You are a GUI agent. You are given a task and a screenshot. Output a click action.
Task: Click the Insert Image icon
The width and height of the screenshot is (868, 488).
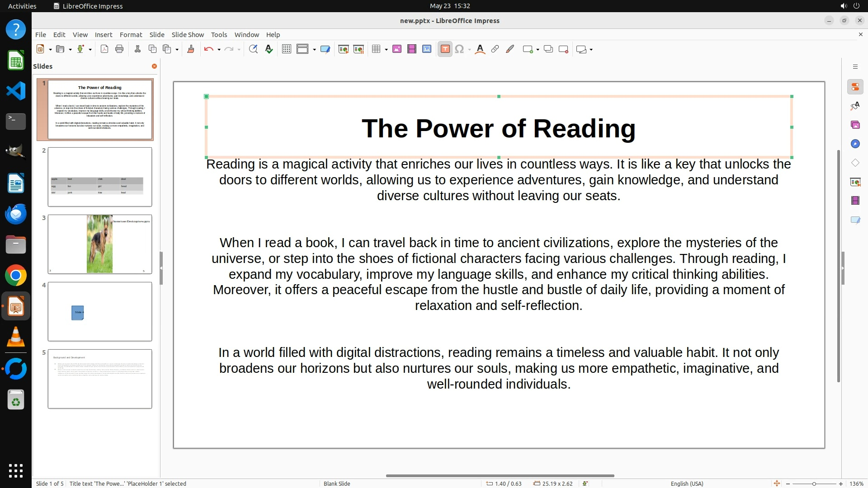(x=397, y=49)
